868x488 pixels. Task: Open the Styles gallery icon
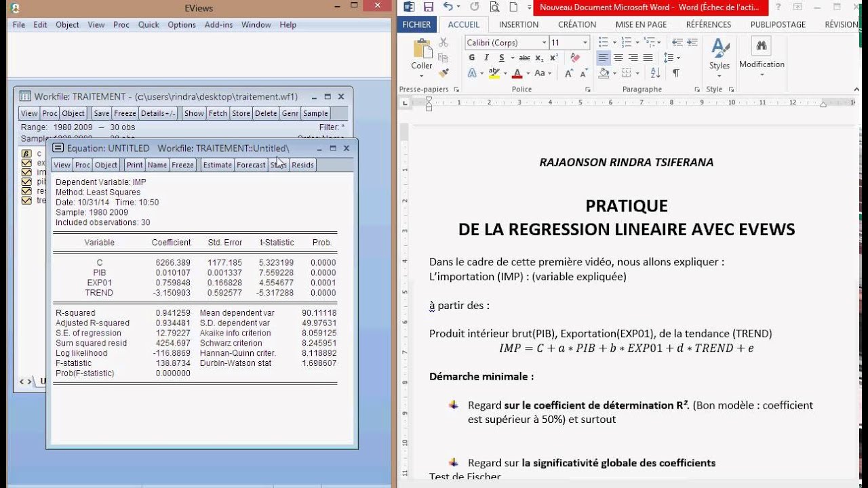[719, 48]
